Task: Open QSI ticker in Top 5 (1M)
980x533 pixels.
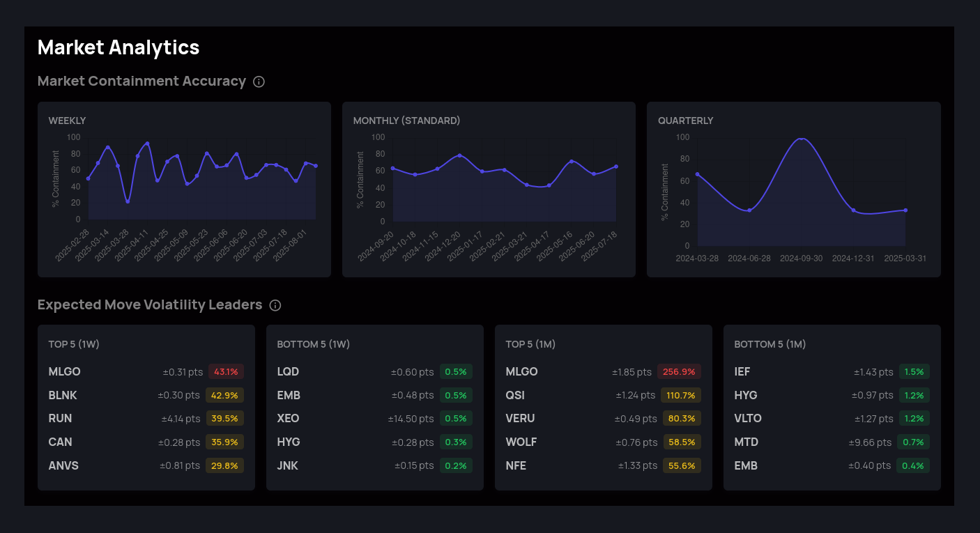Action: (515, 395)
